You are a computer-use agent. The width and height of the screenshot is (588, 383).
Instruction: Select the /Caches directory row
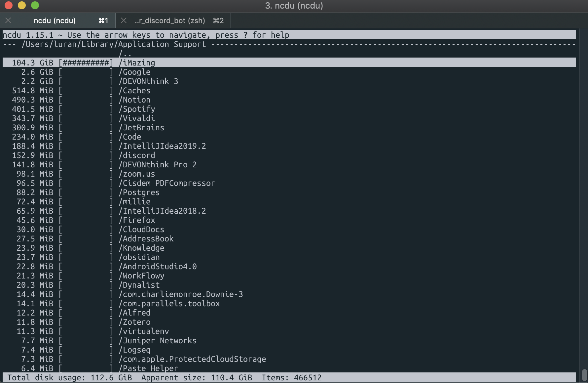(289, 90)
